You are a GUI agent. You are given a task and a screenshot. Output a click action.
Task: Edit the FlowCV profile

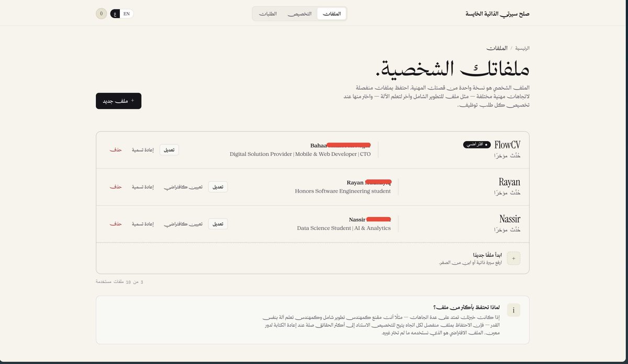point(169,150)
